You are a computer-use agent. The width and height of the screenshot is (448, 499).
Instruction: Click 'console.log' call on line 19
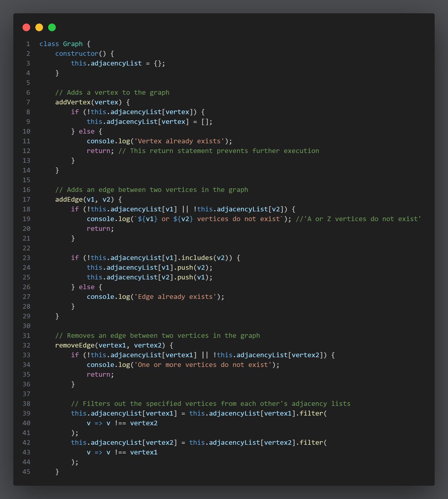pyautogui.click(x=108, y=219)
